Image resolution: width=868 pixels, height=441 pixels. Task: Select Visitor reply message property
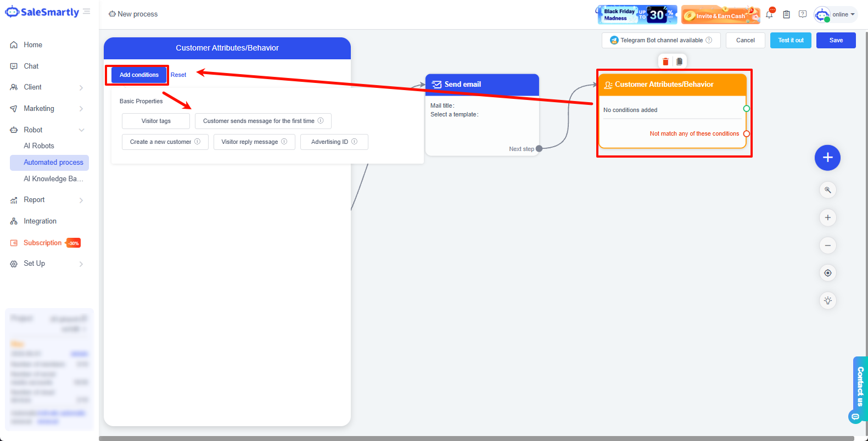(254, 142)
